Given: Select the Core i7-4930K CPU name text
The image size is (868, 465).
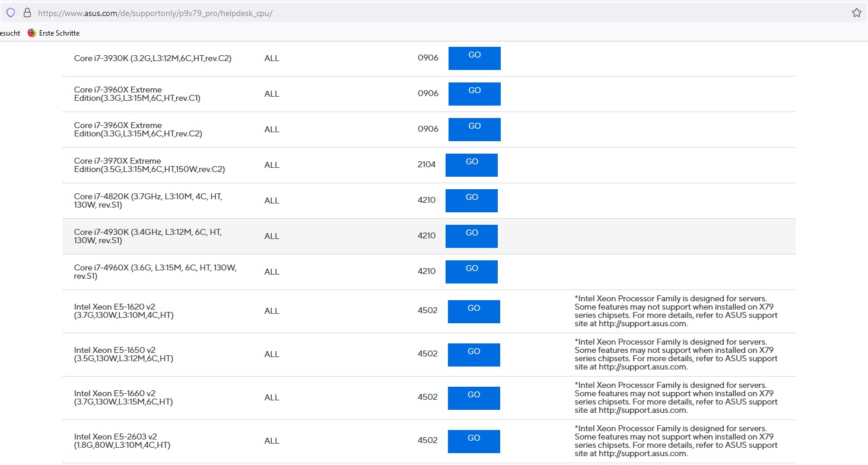Looking at the screenshot, I should (x=148, y=236).
